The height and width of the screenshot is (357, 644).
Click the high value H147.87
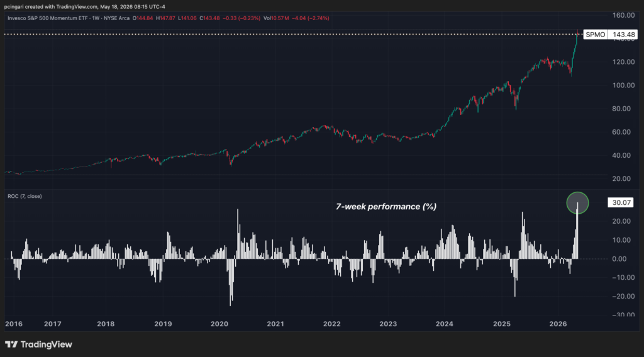click(x=165, y=18)
